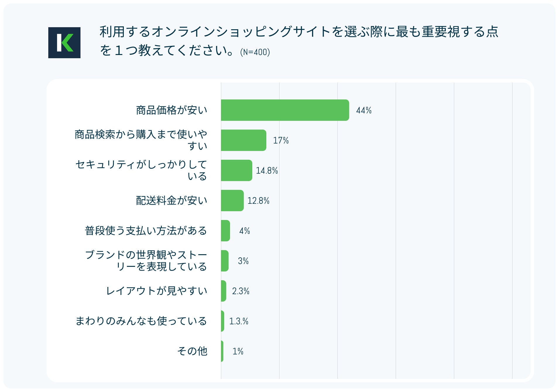Click the その他 category label
Image resolution: width=559 pixels, height=392 pixels.
point(192,351)
